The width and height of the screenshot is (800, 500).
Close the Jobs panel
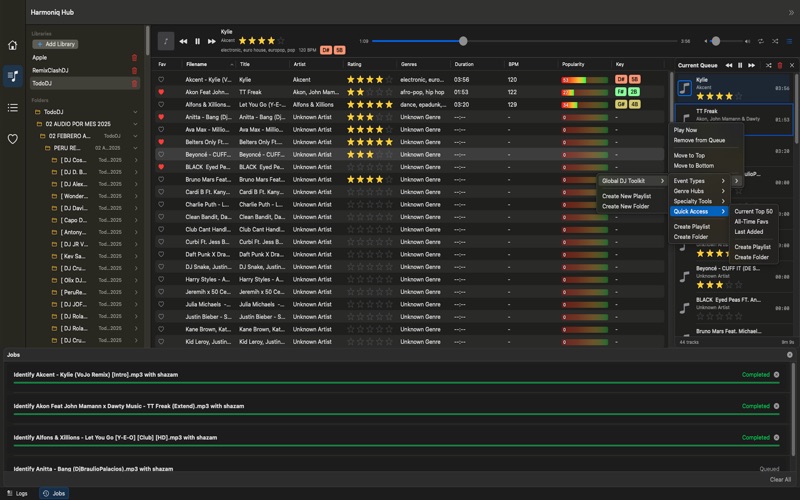tap(789, 355)
